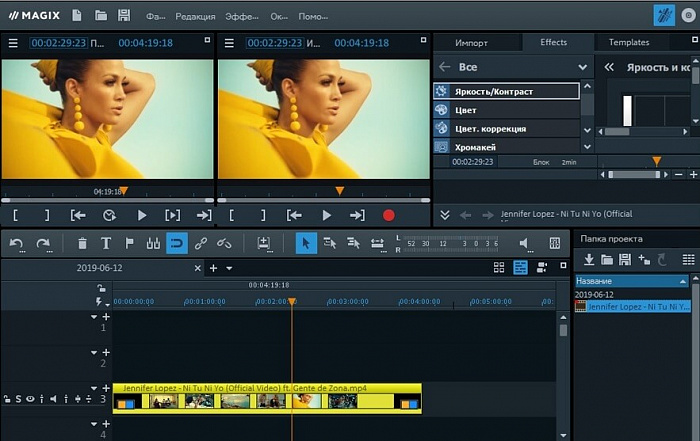Open the dropdown arrow beside track 1
Screen dimensions: 700x441
(x=94, y=317)
